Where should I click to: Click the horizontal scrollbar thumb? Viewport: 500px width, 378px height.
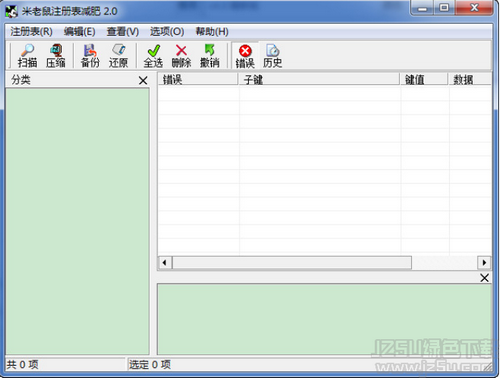[x=292, y=263]
